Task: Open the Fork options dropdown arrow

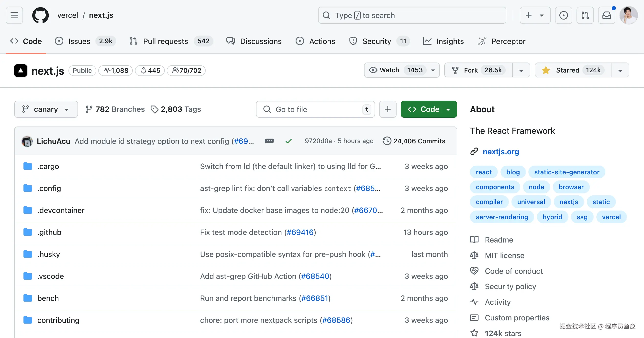Action: (521, 70)
